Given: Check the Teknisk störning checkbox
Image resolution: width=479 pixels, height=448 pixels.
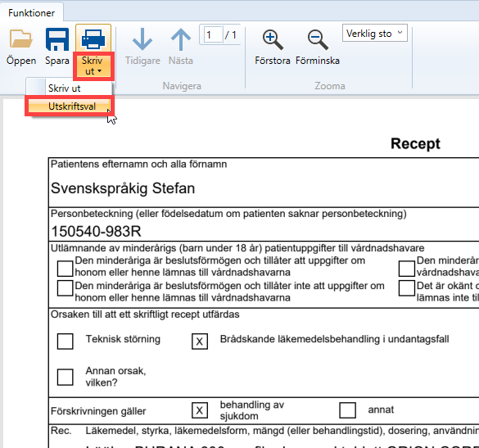Looking at the screenshot, I should [x=65, y=341].
